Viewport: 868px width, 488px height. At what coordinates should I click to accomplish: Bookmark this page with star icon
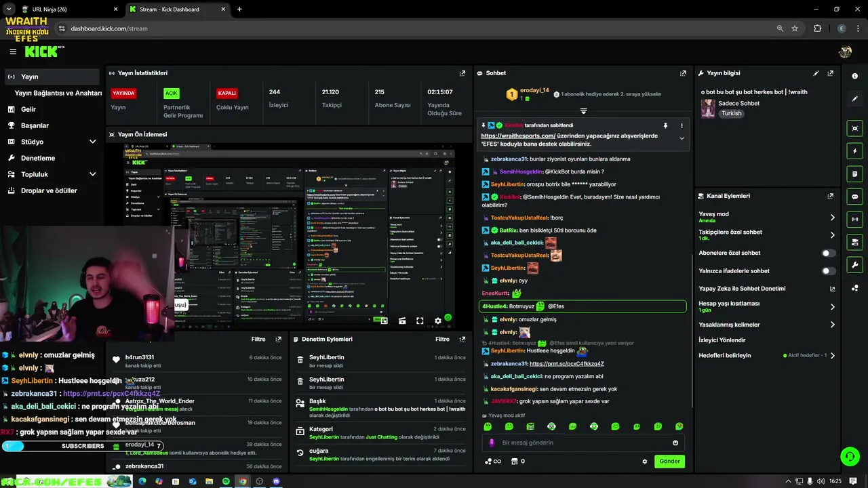795,28
